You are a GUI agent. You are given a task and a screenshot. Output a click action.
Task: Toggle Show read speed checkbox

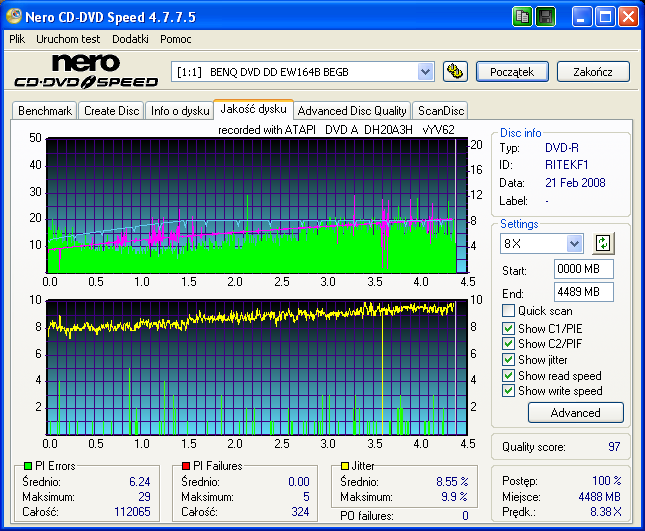[508, 376]
